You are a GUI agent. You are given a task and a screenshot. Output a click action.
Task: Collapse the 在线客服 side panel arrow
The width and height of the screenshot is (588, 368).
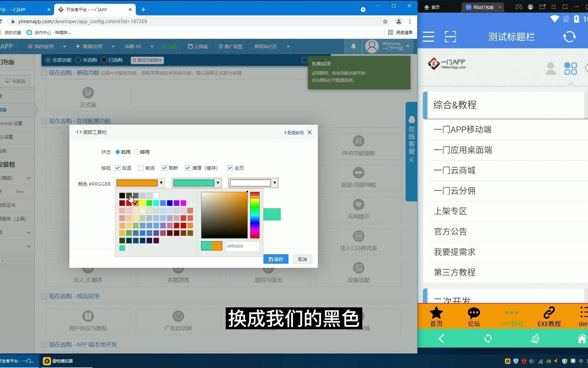point(411,160)
